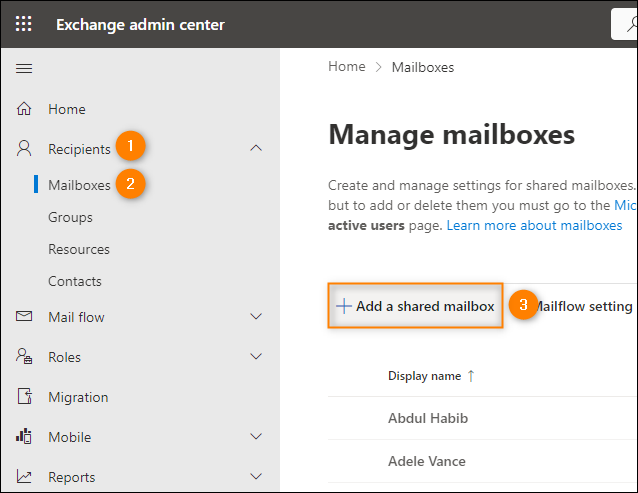
Task: Click the plus icon for adding shared mailbox
Action: pos(344,306)
